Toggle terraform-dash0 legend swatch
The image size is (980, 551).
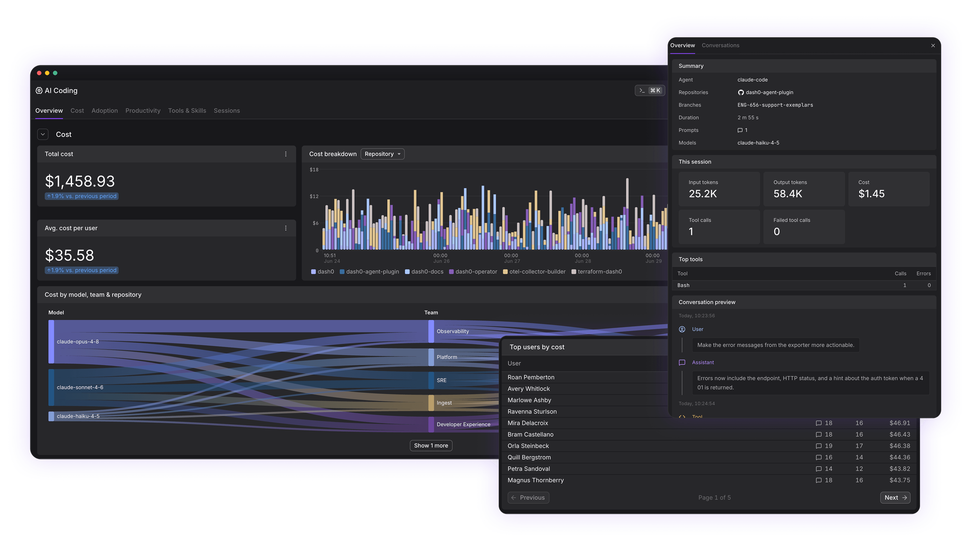coord(574,272)
